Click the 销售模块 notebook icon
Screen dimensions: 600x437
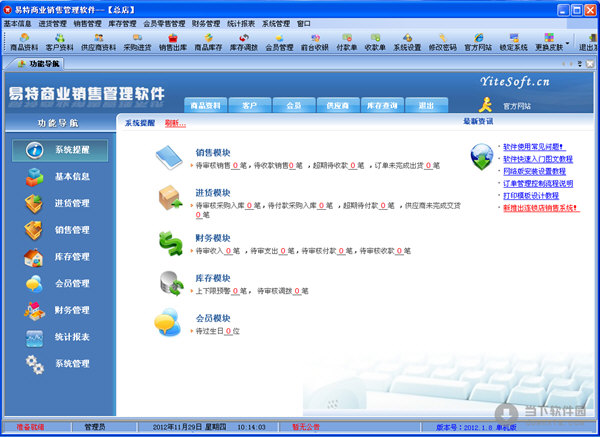[x=169, y=158]
